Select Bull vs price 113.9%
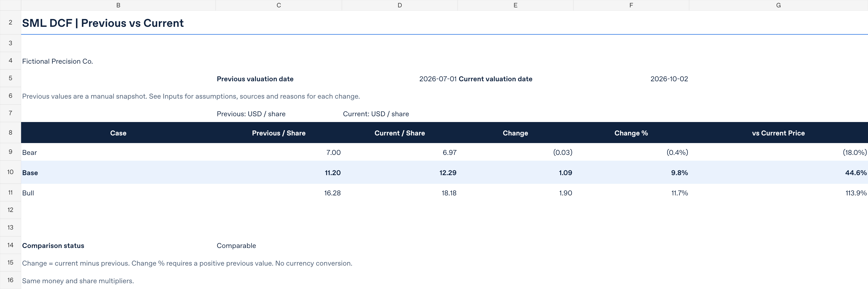868x289 pixels. (778, 193)
